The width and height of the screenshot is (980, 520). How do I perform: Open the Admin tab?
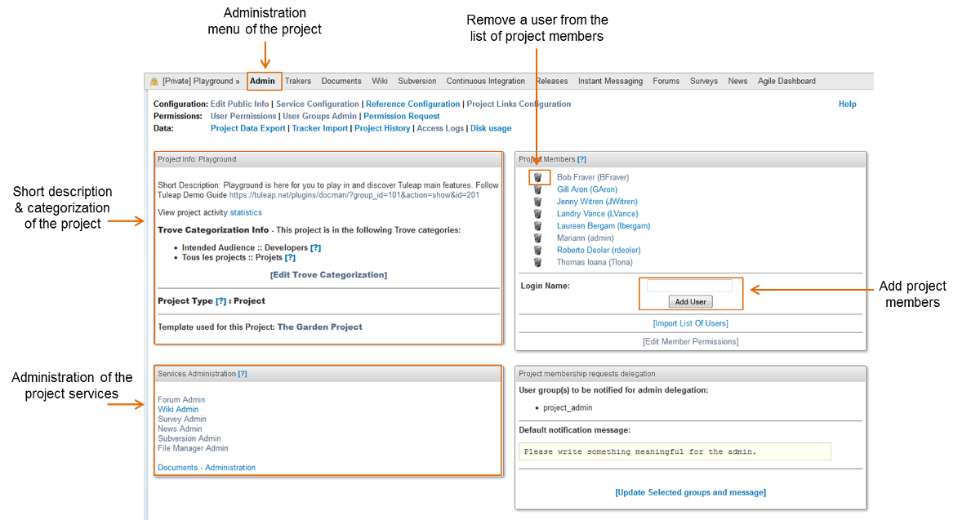263,81
